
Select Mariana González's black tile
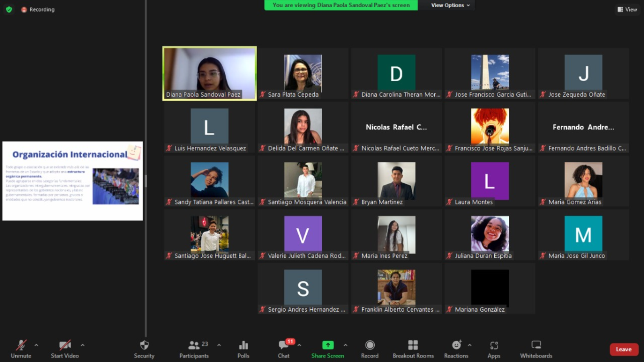pos(490,288)
